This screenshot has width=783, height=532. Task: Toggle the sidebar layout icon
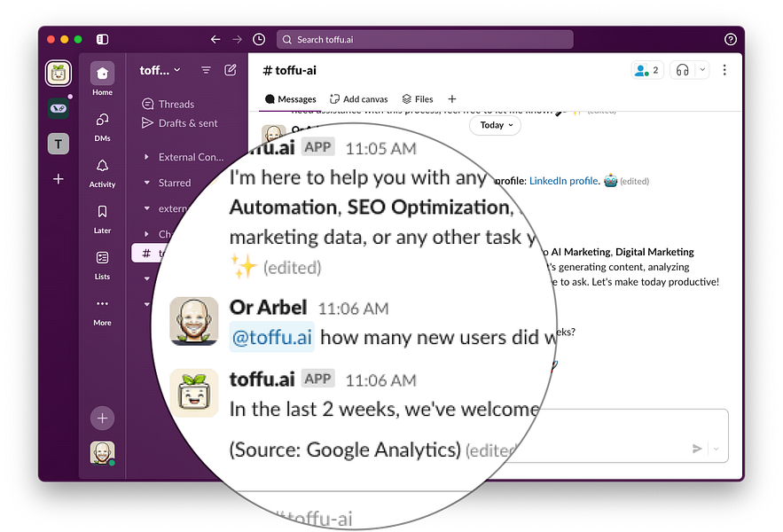pos(102,40)
